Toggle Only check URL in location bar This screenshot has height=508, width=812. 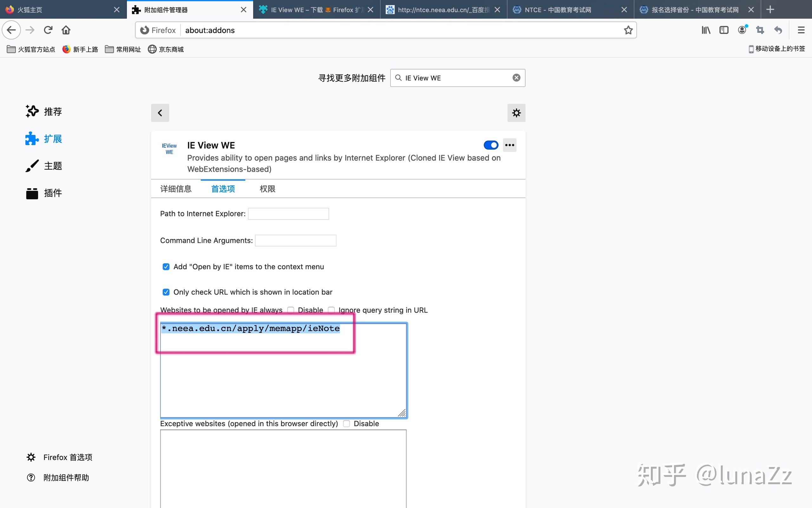click(166, 292)
